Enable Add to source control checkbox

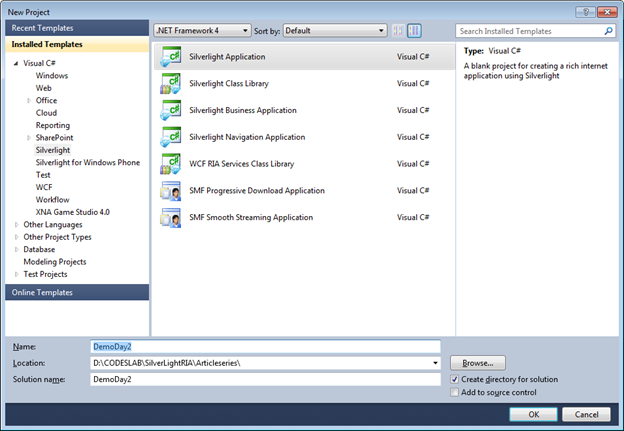pos(456,394)
